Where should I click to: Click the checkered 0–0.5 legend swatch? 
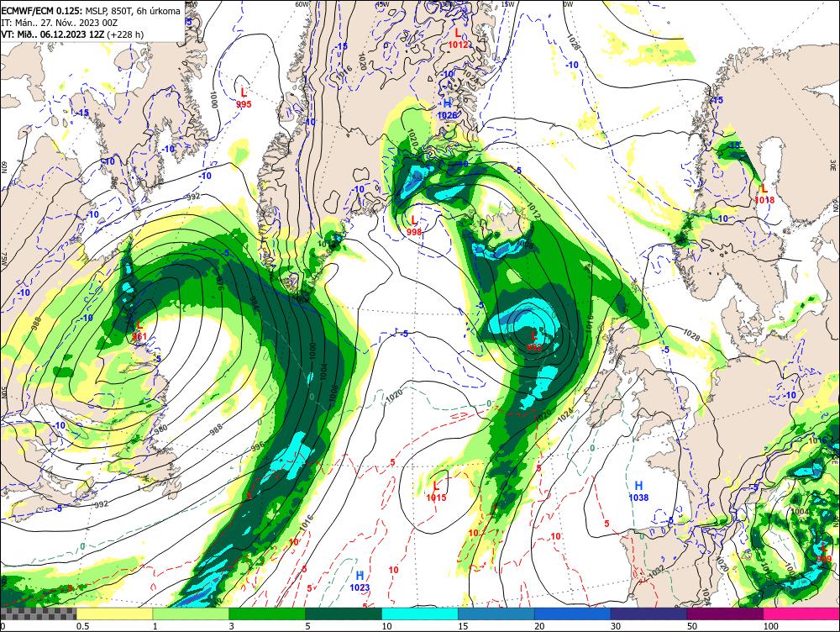click(38, 614)
